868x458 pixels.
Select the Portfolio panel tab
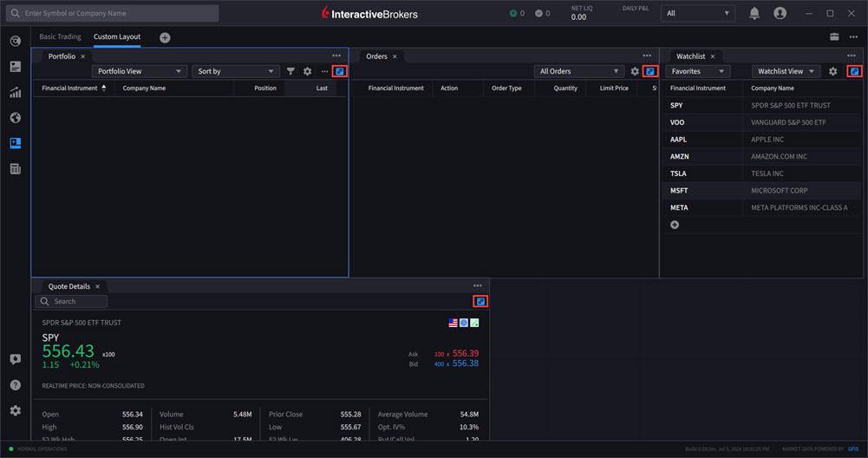click(x=62, y=56)
